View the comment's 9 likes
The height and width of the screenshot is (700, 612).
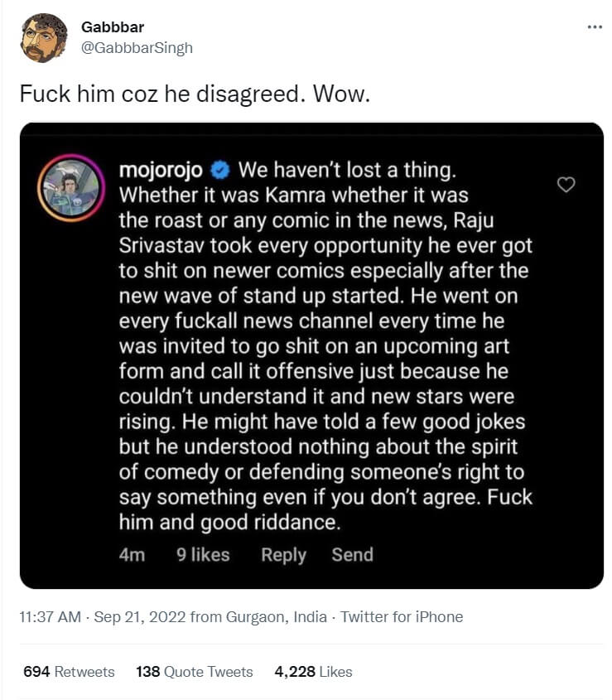point(203,555)
